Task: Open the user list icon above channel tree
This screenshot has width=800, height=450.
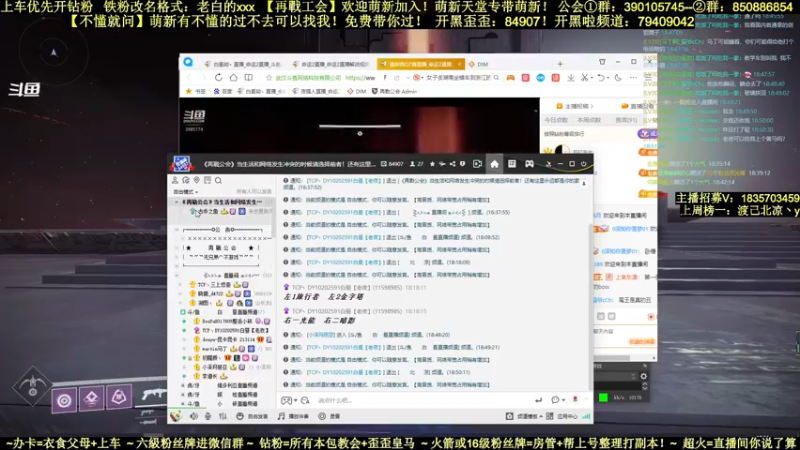Action: tap(175, 180)
